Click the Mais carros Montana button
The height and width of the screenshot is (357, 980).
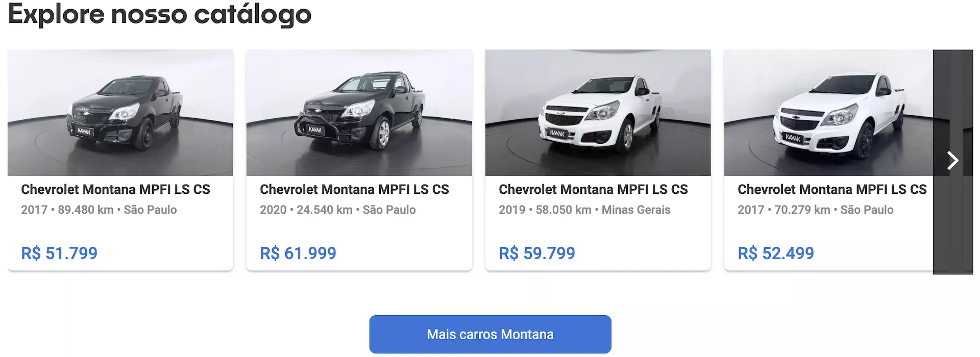click(490, 334)
